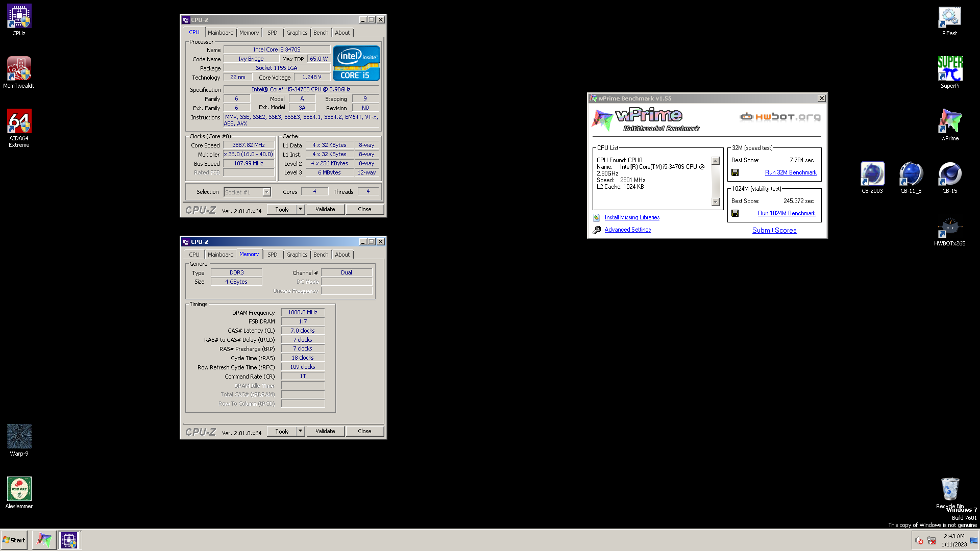Image resolution: width=980 pixels, height=551 pixels.
Task: Open the Warp-9 desktop icon
Action: [19, 440]
